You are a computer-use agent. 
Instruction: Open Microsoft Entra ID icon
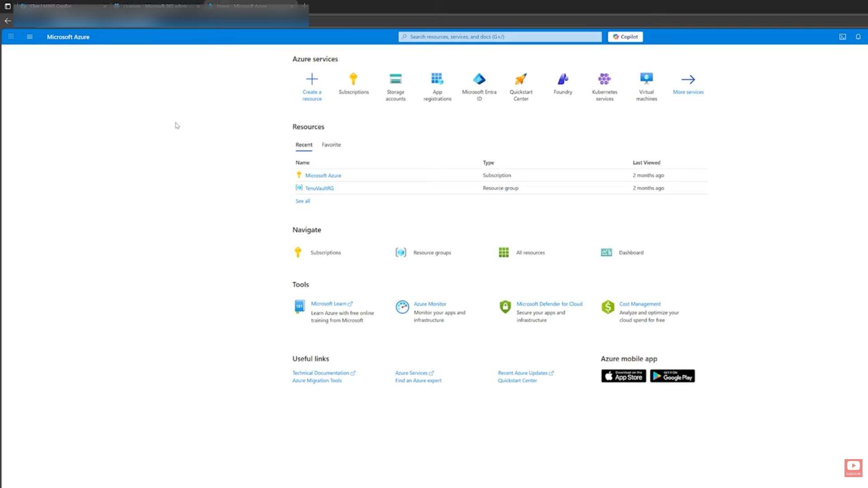click(479, 80)
